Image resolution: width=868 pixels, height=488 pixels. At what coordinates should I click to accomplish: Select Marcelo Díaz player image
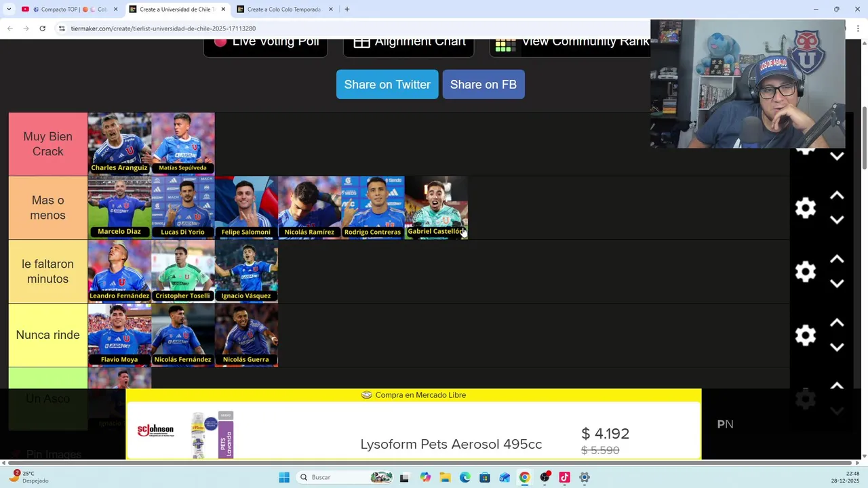coord(119,207)
